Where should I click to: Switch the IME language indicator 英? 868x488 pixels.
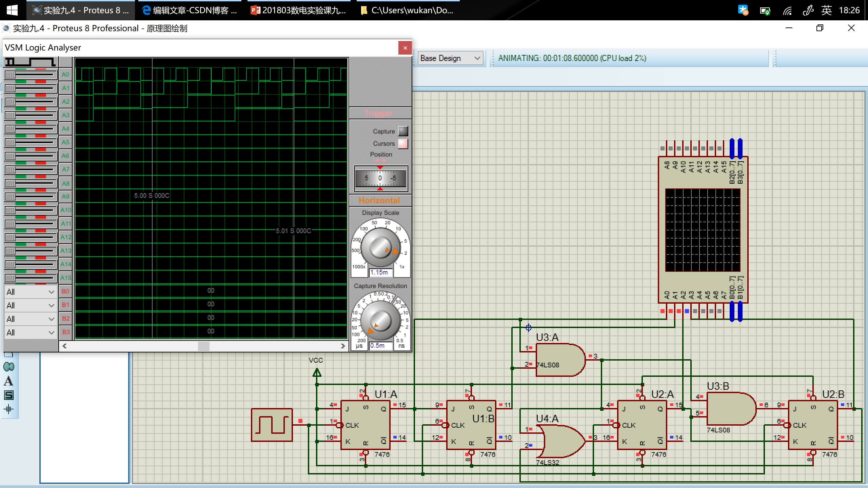(826, 11)
